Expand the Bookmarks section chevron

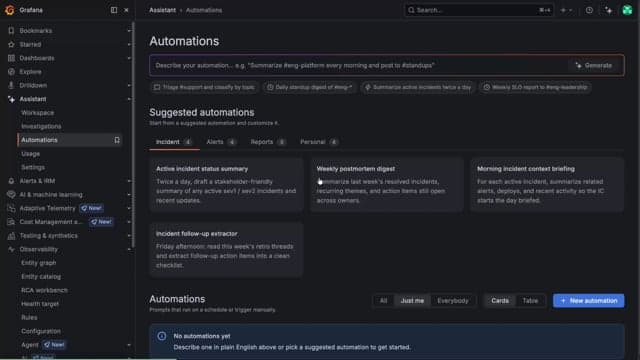tap(129, 31)
